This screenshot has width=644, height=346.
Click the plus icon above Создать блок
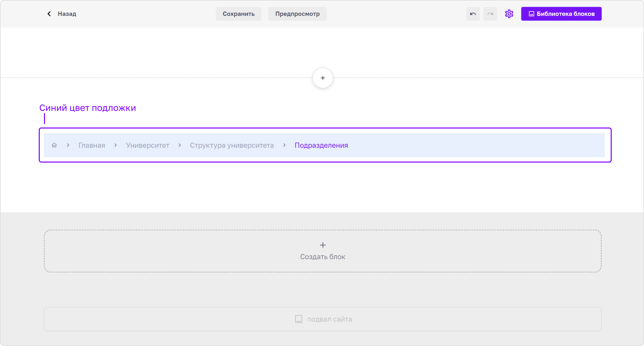(x=323, y=245)
